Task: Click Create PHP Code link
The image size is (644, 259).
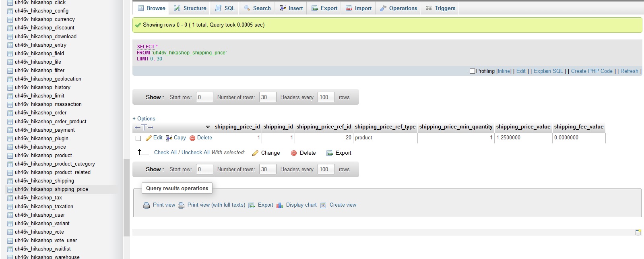Action: [x=592, y=71]
